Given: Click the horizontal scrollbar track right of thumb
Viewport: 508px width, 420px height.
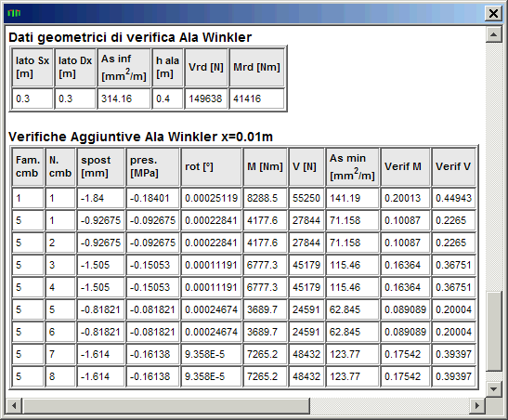Looking at the screenshot, I should (x=389, y=405).
